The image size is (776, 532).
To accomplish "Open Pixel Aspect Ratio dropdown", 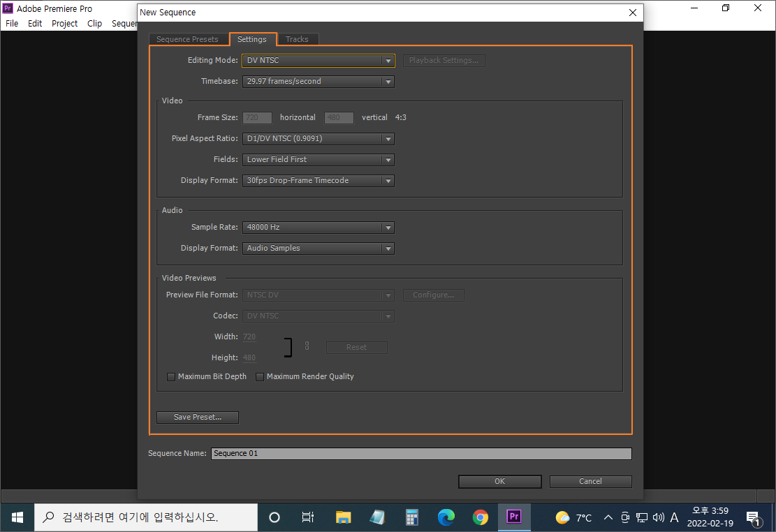I will click(319, 139).
